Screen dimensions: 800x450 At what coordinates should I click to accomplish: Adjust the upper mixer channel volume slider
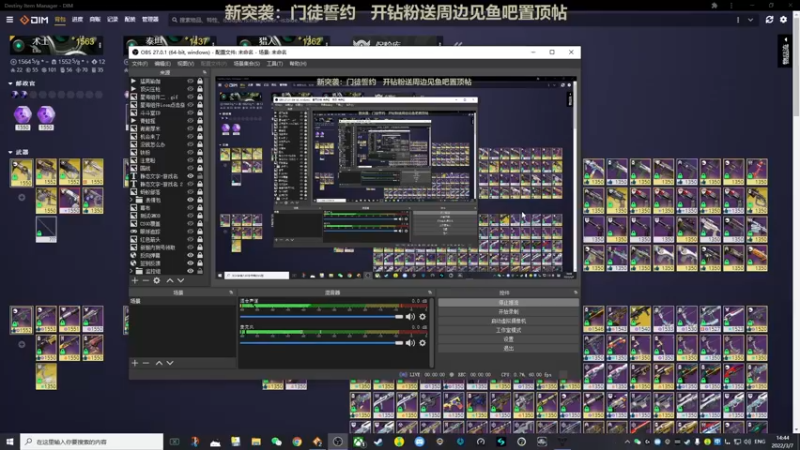tap(321, 317)
